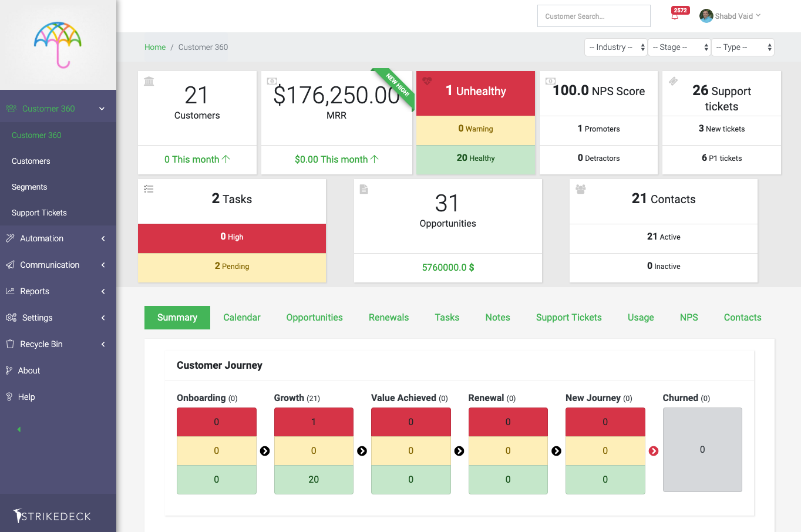801x532 pixels.
Task: Click the gray Churned box
Action: point(702,450)
